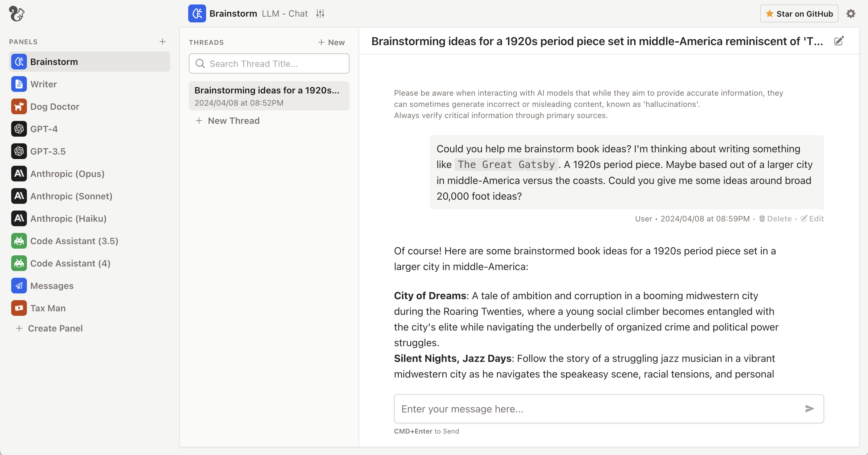Open the Anthropic (Opus) panel
Image resolution: width=868 pixels, height=455 pixels.
coord(67,174)
